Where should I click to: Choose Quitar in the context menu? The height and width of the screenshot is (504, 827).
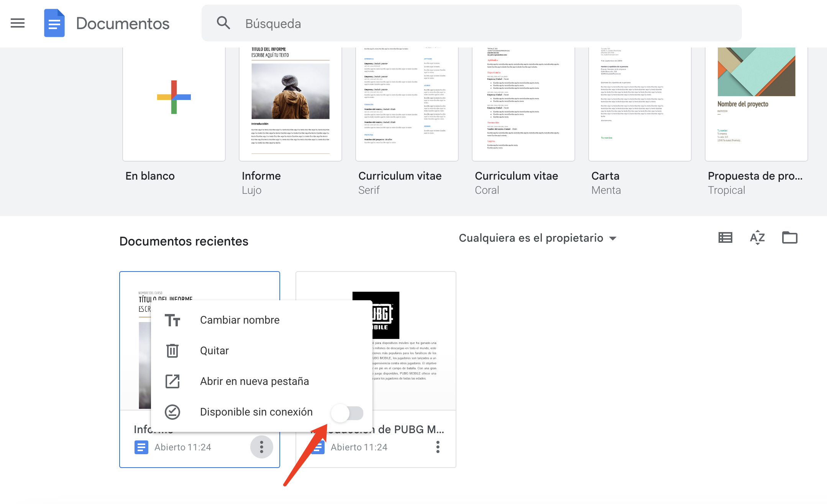(214, 351)
